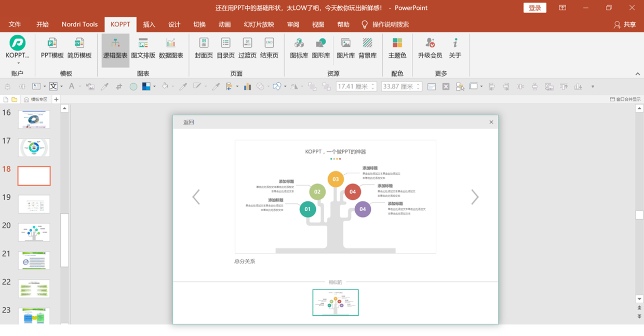Viewport: 644px width, 336px height.
Task: Open PPT模板 templates
Action: [x=52, y=48]
